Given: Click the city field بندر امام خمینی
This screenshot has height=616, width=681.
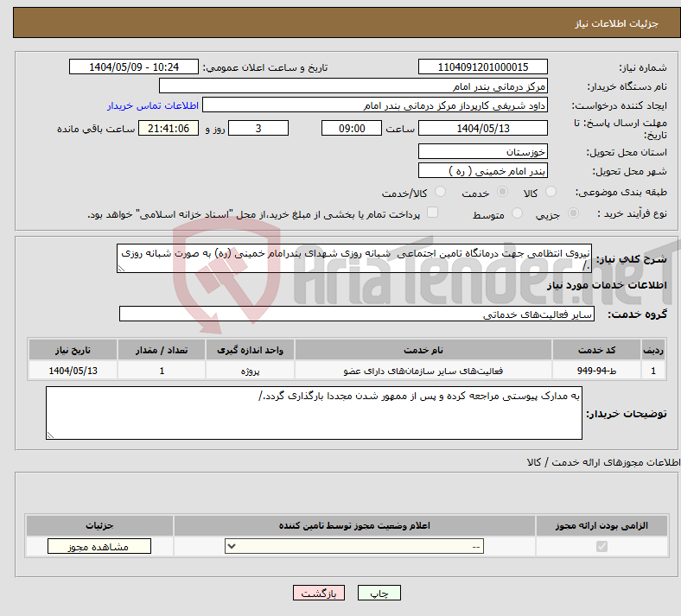Looking at the screenshot, I should [x=482, y=170].
